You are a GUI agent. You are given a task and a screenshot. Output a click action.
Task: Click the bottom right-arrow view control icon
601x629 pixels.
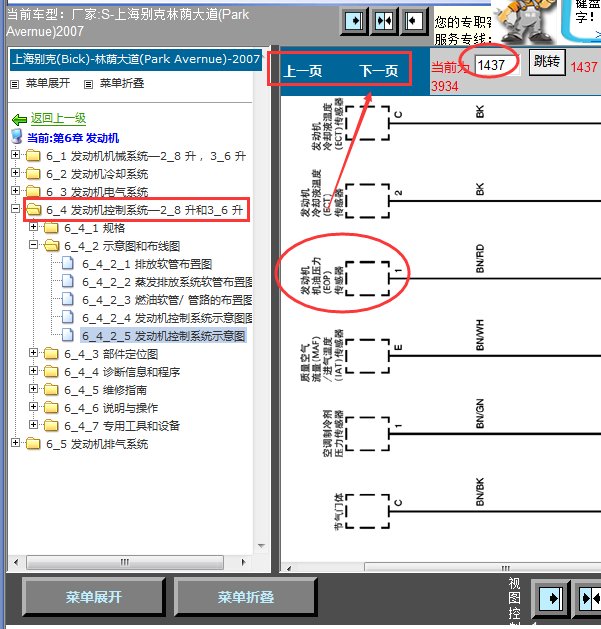click(x=550, y=599)
